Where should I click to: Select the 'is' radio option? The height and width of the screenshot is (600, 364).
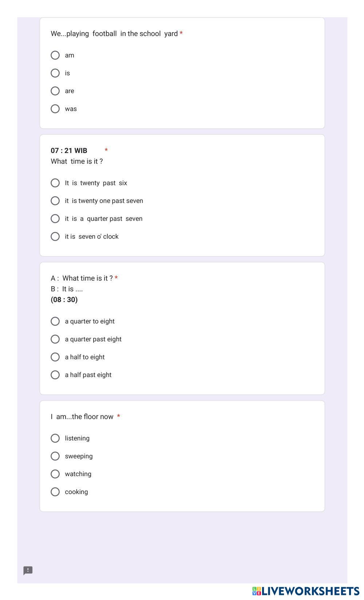(x=55, y=73)
